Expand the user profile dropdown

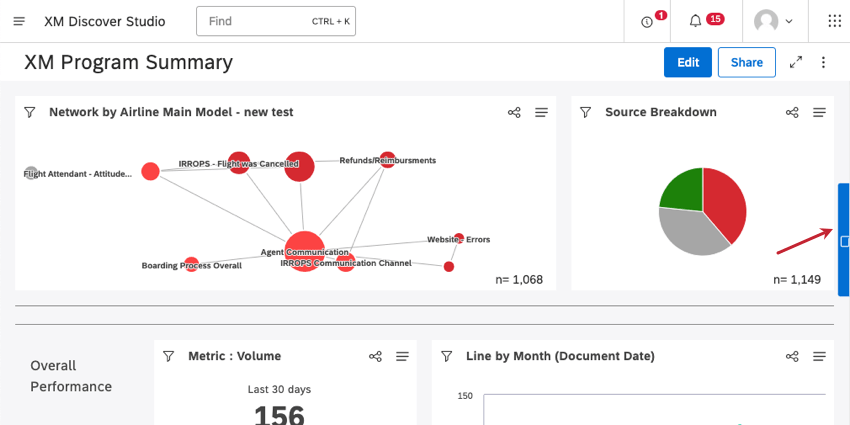pyautogui.click(x=774, y=21)
